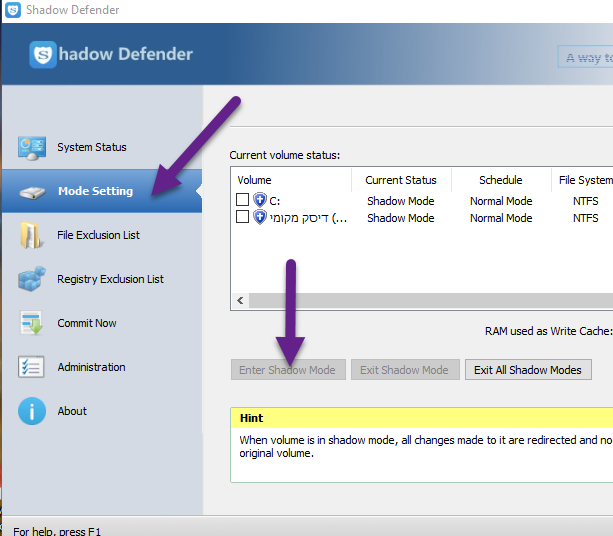Click the Administration checklist icon

[x=31, y=367]
